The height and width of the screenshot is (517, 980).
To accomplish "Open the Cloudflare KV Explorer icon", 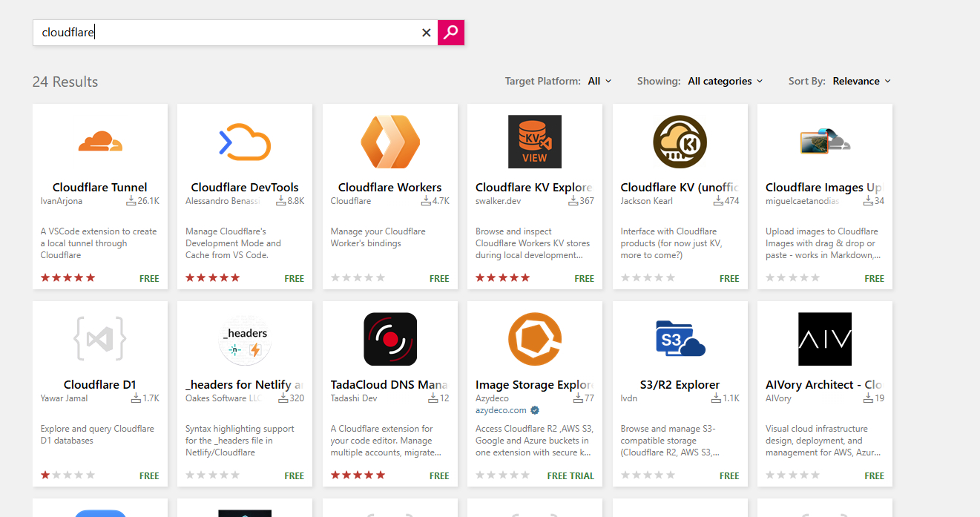I will [x=535, y=142].
